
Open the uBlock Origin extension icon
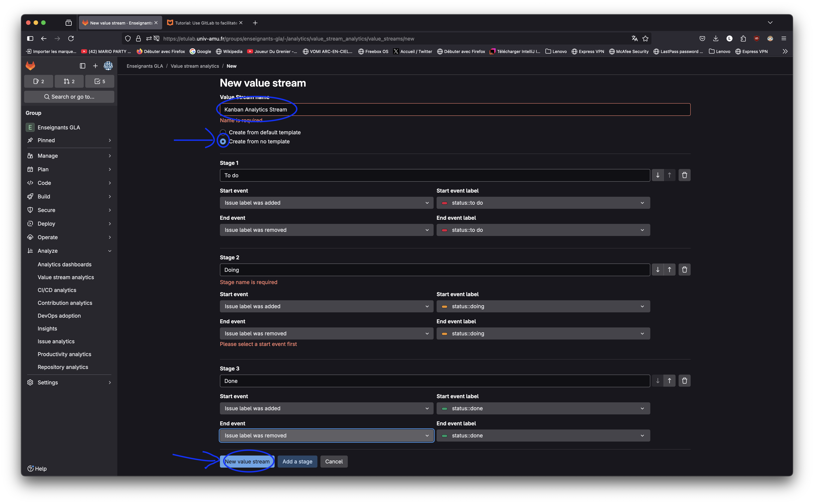point(757,39)
